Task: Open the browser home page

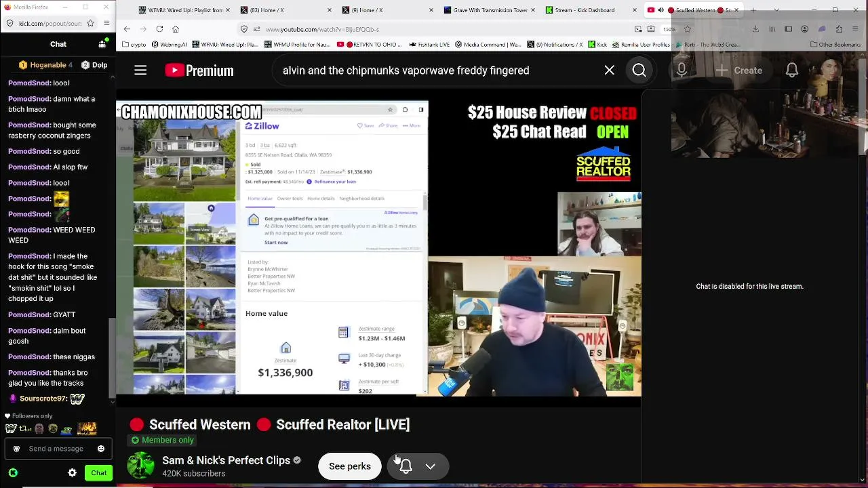Action: pos(176,29)
